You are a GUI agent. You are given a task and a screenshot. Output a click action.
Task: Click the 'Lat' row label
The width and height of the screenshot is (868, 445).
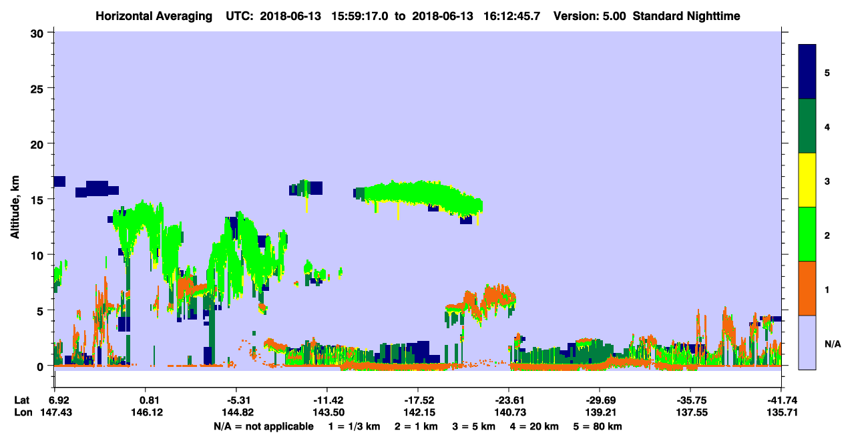[x=21, y=400]
